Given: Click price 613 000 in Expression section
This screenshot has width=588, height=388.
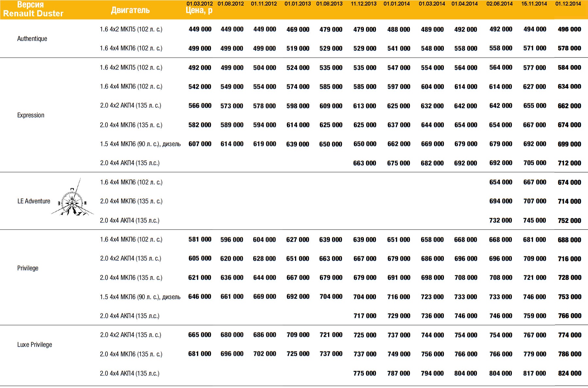Looking at the screenshot, I should coord(365,106).
